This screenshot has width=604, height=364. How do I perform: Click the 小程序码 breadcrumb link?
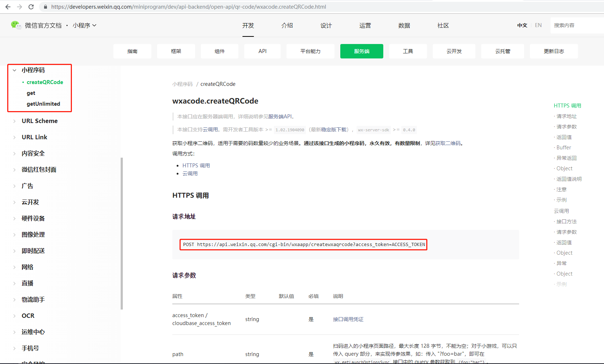click(182, 84)
